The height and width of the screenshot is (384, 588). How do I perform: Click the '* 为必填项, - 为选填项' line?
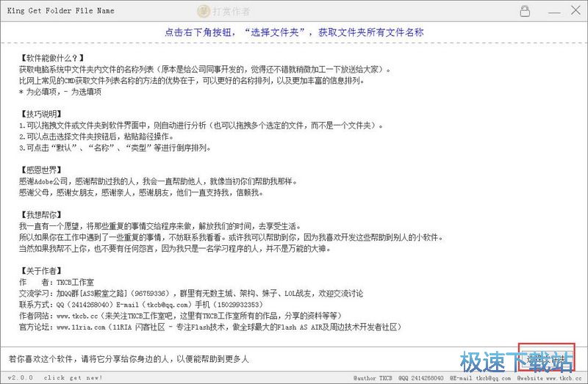coord(60,92)
